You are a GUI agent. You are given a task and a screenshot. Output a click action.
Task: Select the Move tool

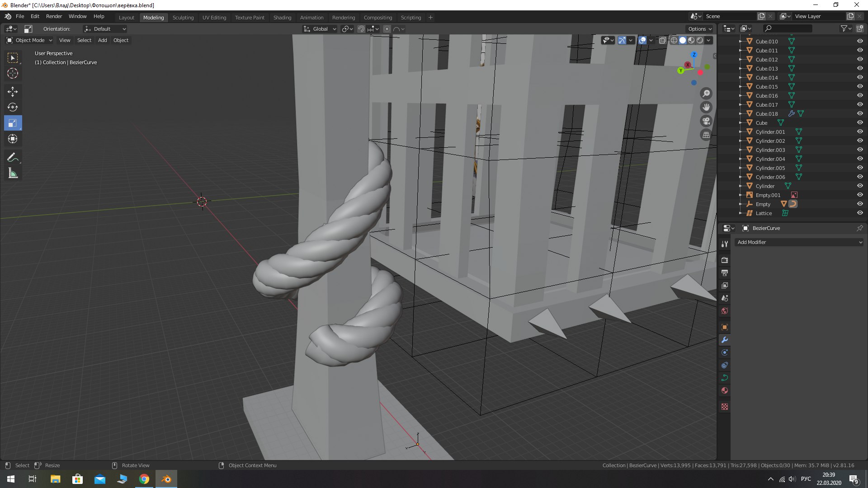(x=13, y=92)
